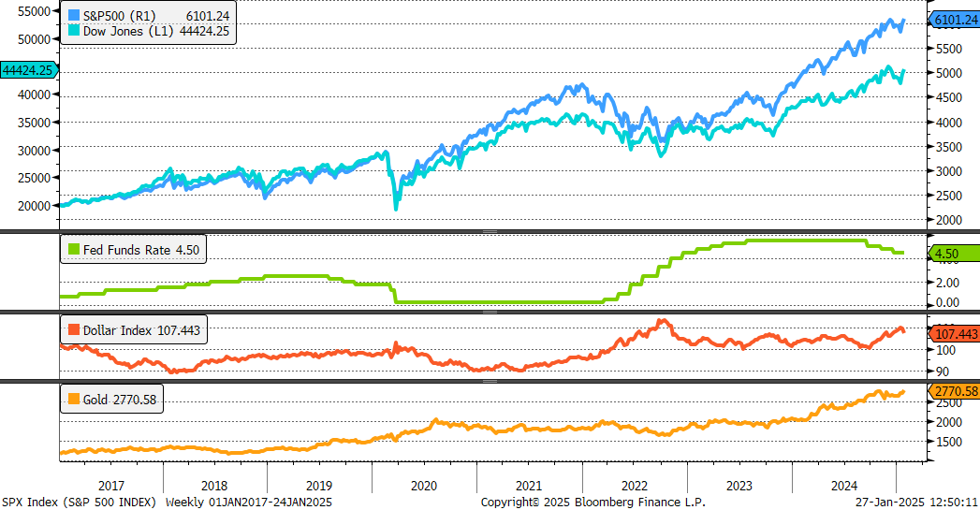Click the 2020 year label on time axis
Image resolution: width=980 pixels, height=510 pixels.
tap(424, 486)
